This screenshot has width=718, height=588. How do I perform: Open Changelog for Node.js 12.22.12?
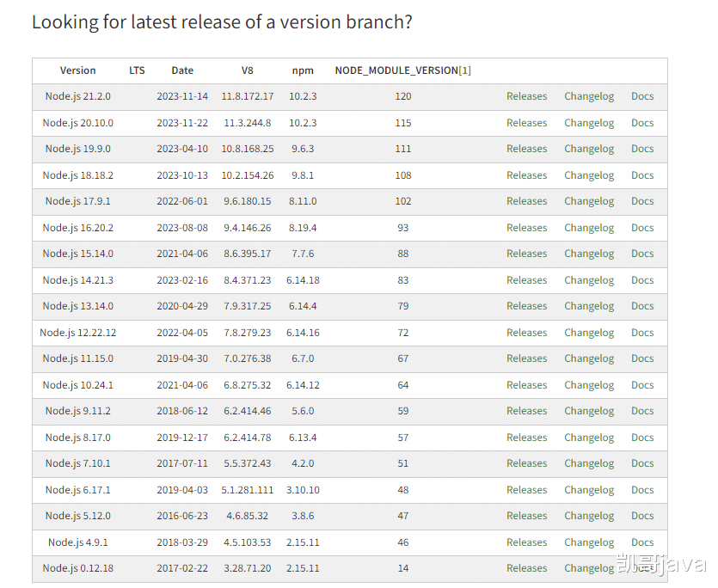click(x=589, y=333)
